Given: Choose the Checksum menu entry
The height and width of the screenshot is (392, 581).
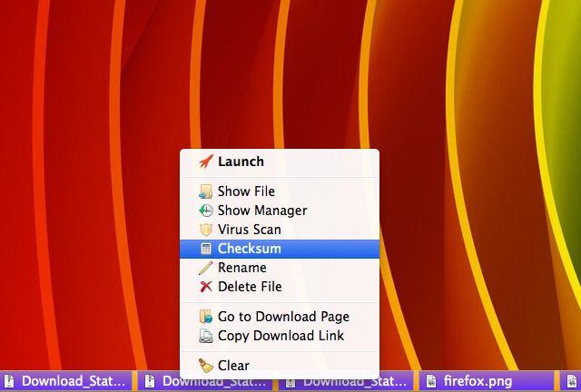Looking at the screenshot, I should tap(280, 249).
